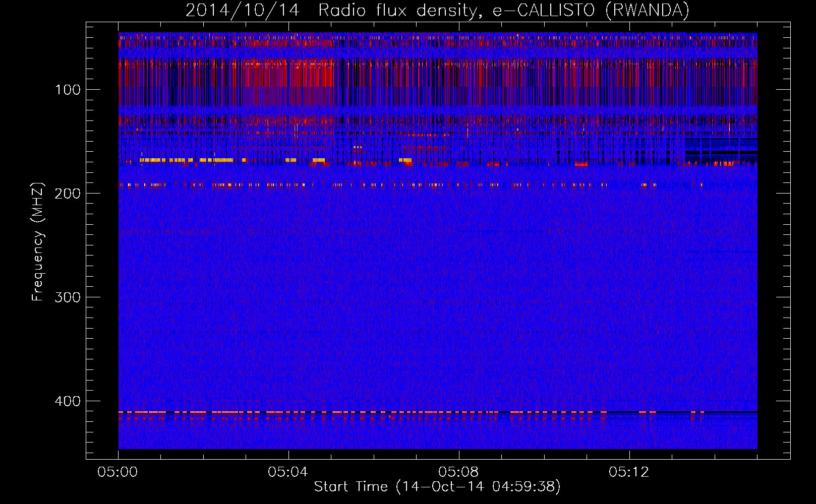This screenshot has width=816, height=504.
Task: Click the 05:00 time tick label
Action: [x=118, y=472]
